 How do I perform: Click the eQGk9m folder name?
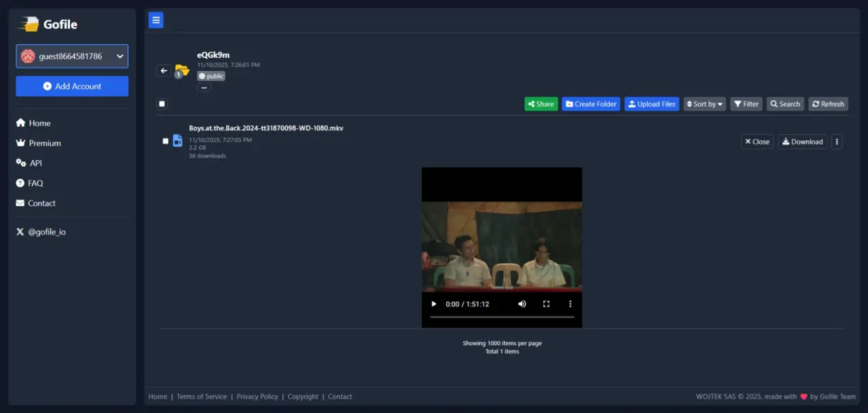point(214,55)
